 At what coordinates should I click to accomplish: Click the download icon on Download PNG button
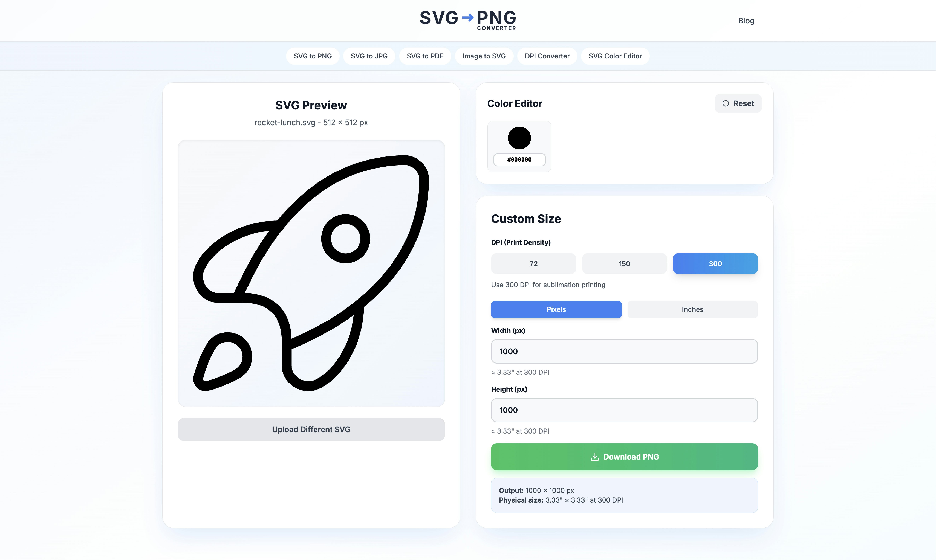coord(595,457)
